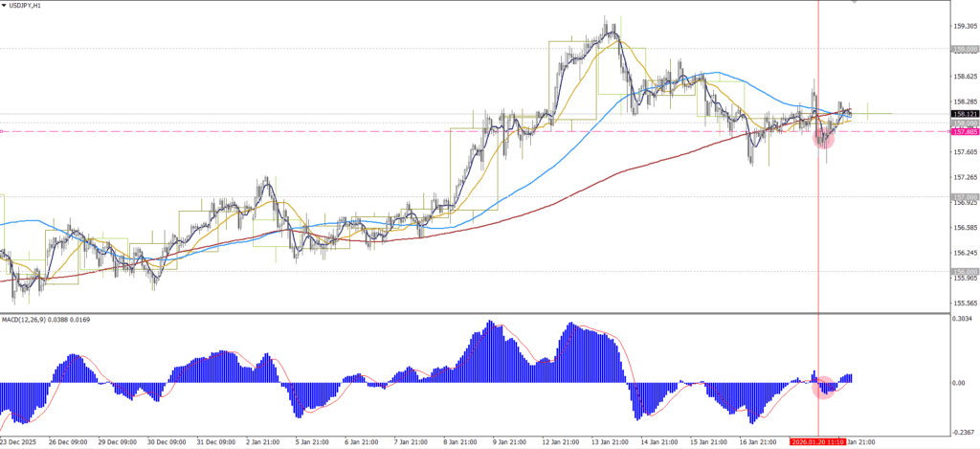Click the pink circle marker on price chart
The height and width of the screenshot is (449, 980).
(x=824, y=138)
